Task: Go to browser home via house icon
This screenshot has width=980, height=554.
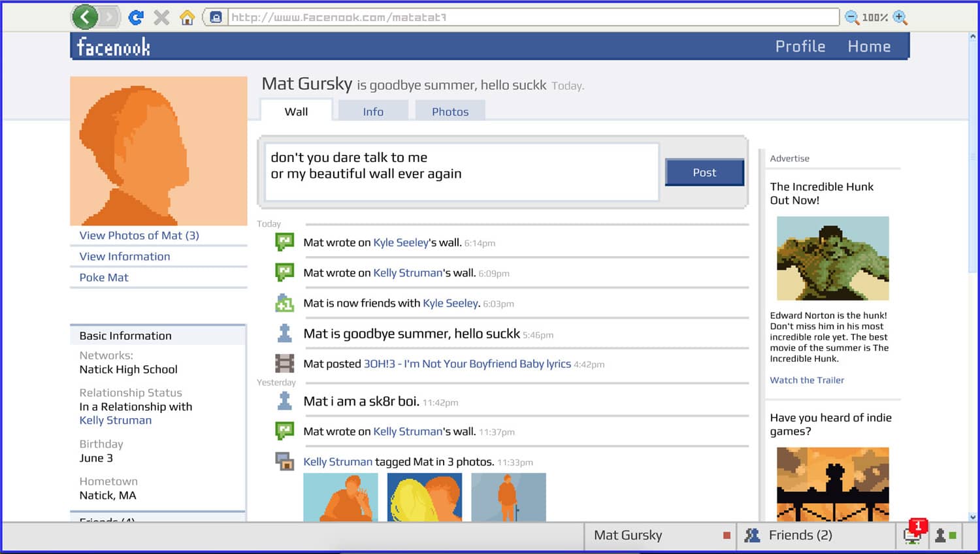Action: point(188,18)
